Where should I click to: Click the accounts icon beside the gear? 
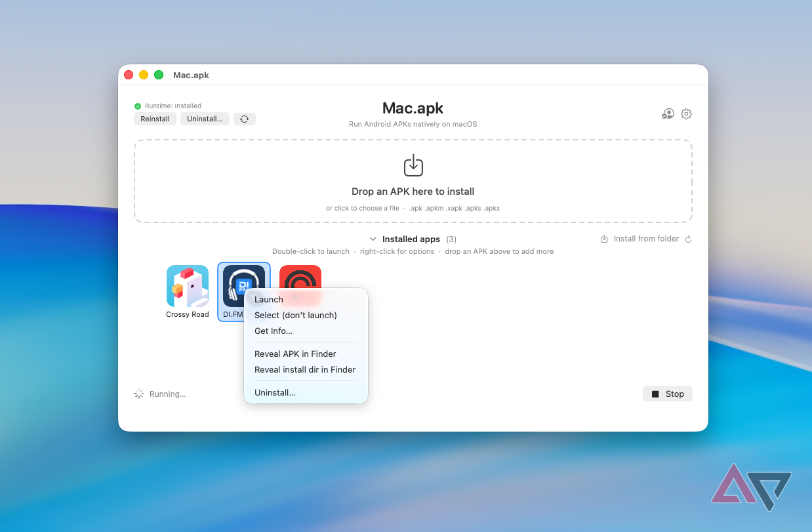click(x=668, y=113)
